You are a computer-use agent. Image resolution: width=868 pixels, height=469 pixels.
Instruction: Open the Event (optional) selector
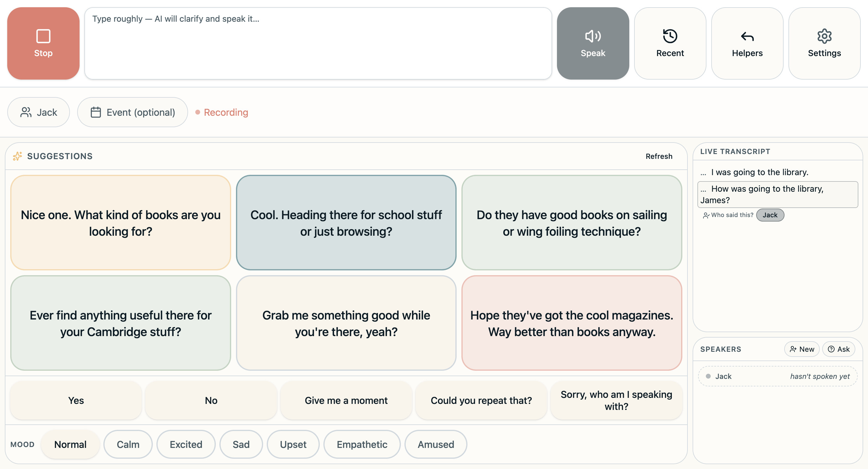132,112
